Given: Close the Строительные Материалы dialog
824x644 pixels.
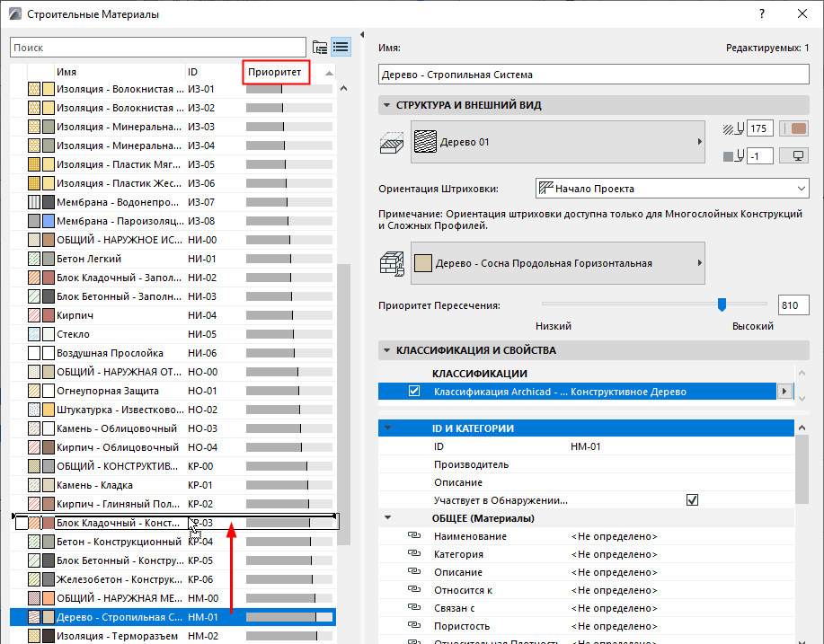Looking at the screenshot, I should point(802,14).
